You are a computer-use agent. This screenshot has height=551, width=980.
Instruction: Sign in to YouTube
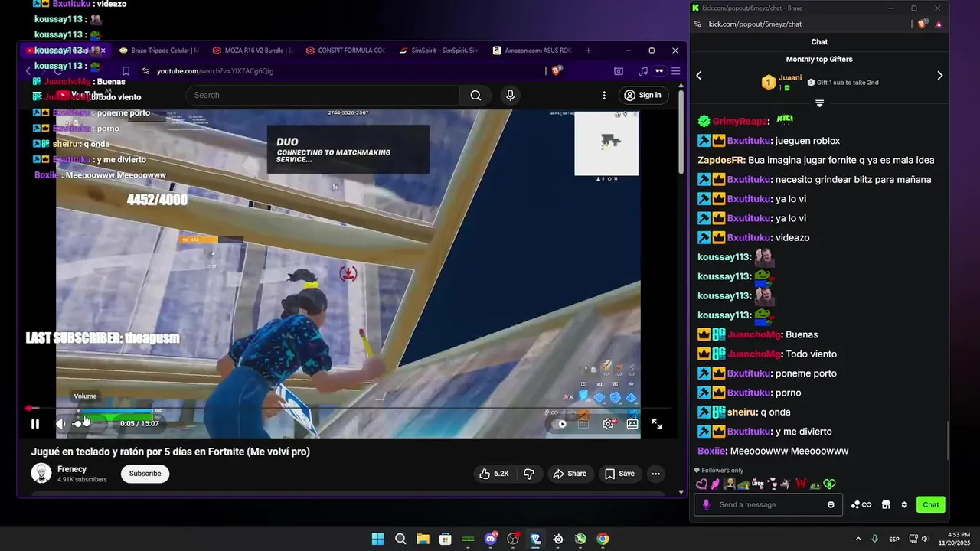pos(642,95)
